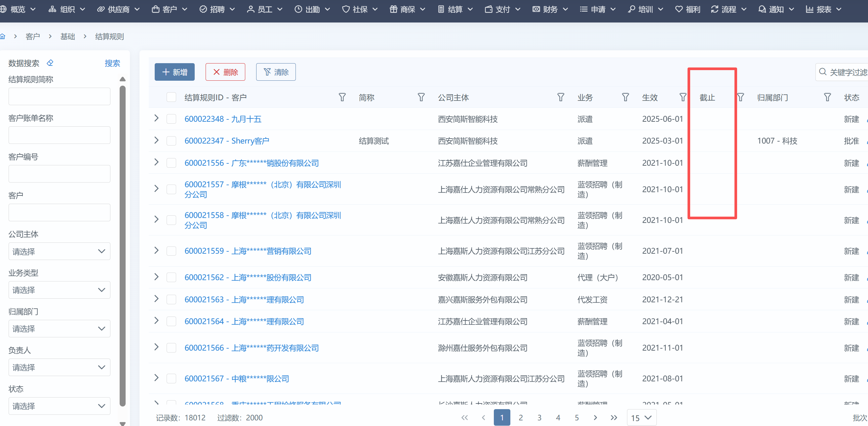The width and height of the screenshot is (868, 426).
Task: Click the 结算规则简称 input field
Action: coord(59,97)
